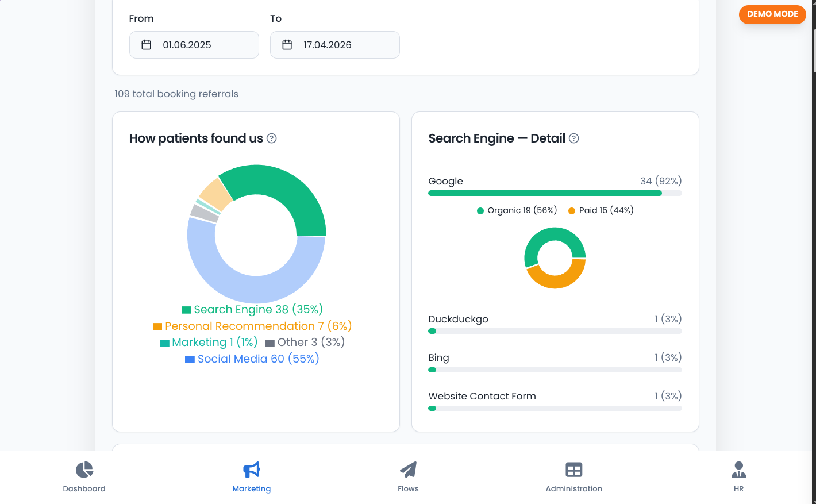
Task: Click the Website Contact Form progress bar
Action: [x=555, y=409]
